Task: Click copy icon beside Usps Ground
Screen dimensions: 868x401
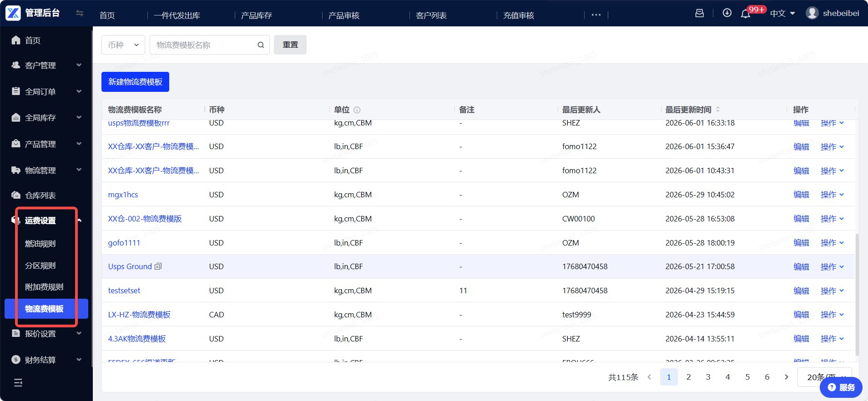Action: pos(158,266)
